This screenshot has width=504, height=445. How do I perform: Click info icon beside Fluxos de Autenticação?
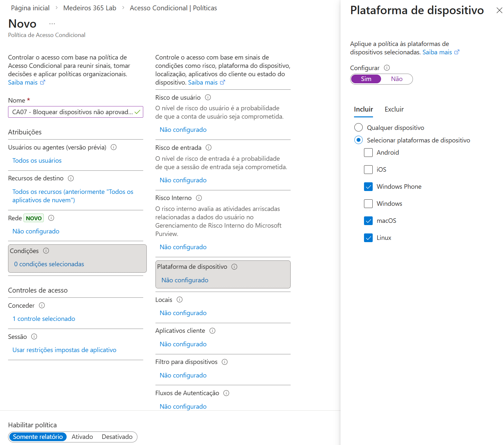(x=226, y=393)
